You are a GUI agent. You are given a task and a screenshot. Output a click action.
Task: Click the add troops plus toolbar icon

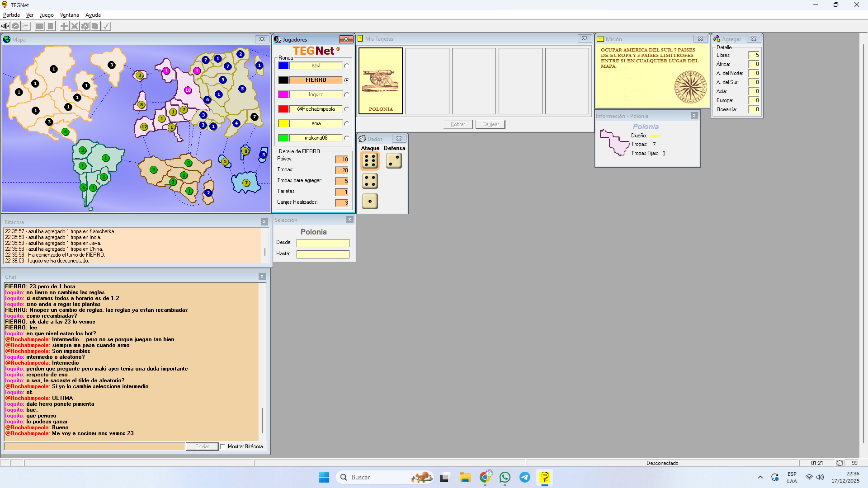(64, 26)
